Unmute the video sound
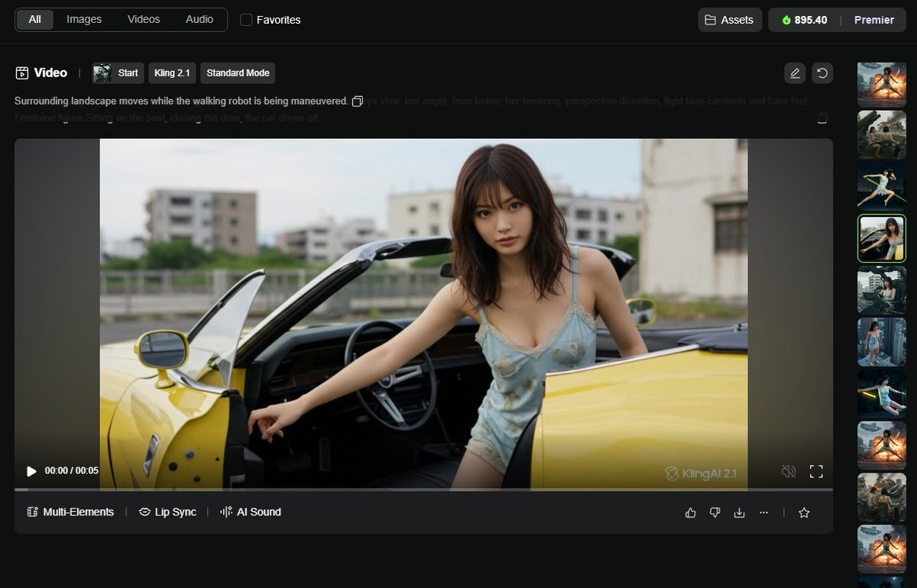This screenshot has height=588, width=917. [789, 472]
